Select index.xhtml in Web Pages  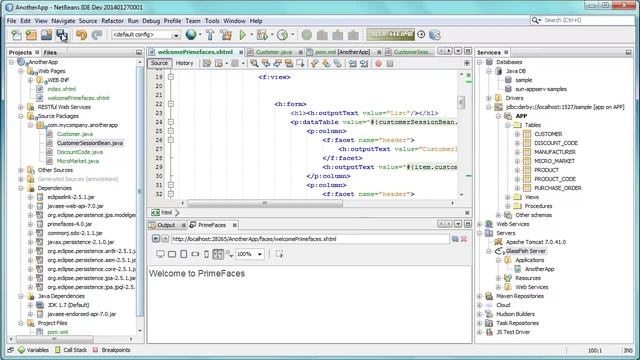pos(61,89)
